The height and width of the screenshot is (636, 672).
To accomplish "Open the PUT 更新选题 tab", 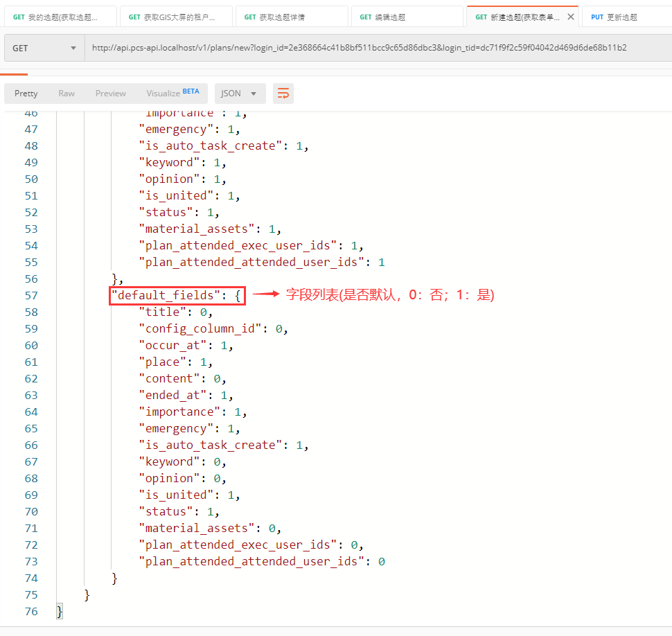I will pos(624,17).
